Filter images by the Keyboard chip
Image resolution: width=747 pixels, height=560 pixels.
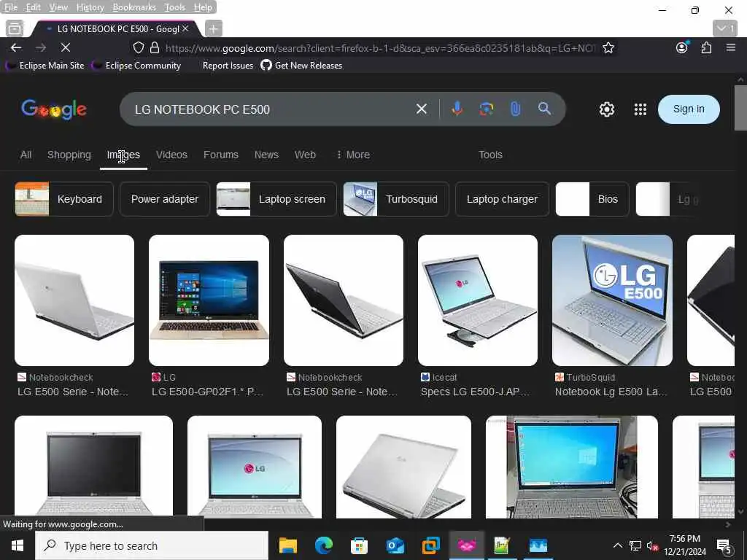(64, 199)
